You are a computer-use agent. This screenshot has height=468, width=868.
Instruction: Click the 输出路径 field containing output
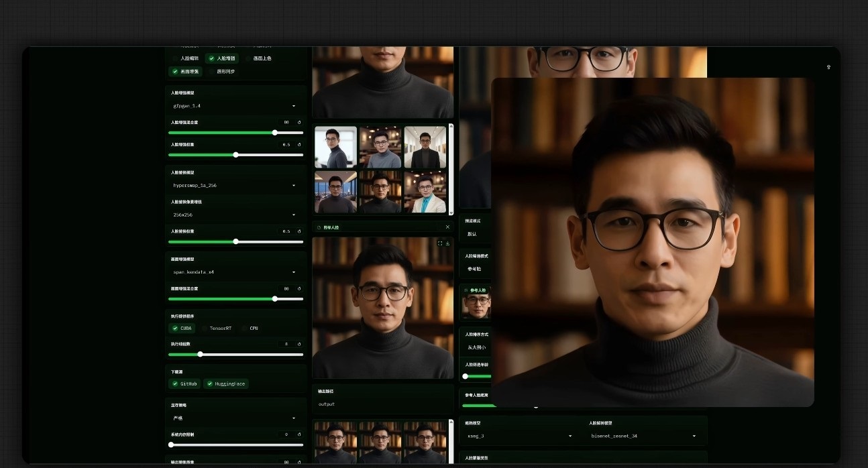pos(382,404)
